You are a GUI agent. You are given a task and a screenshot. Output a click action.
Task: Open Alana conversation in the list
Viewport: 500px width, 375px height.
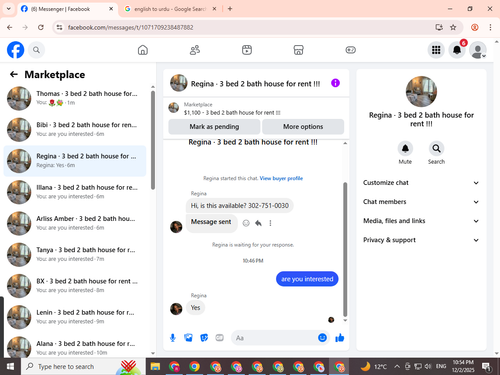[75, 347]
